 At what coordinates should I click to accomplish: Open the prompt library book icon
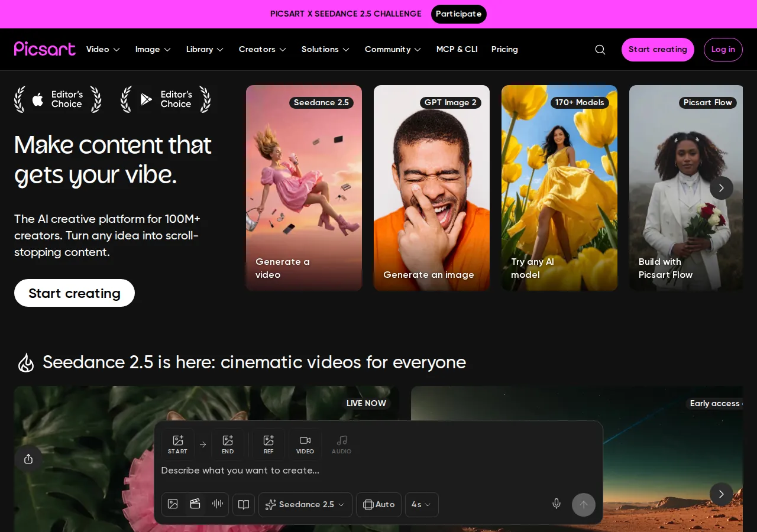pyautogui.click(x=244, y=505)
